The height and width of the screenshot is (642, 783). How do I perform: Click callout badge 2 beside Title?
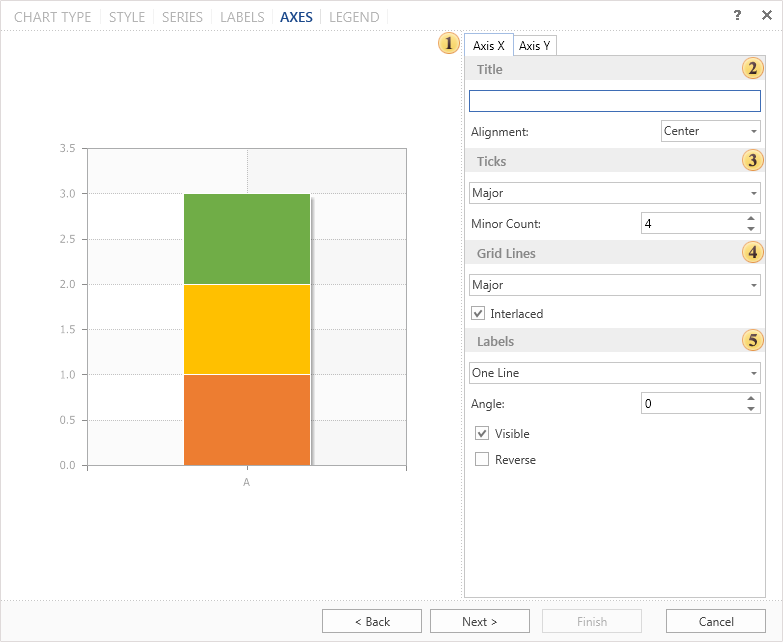(752, 69)
